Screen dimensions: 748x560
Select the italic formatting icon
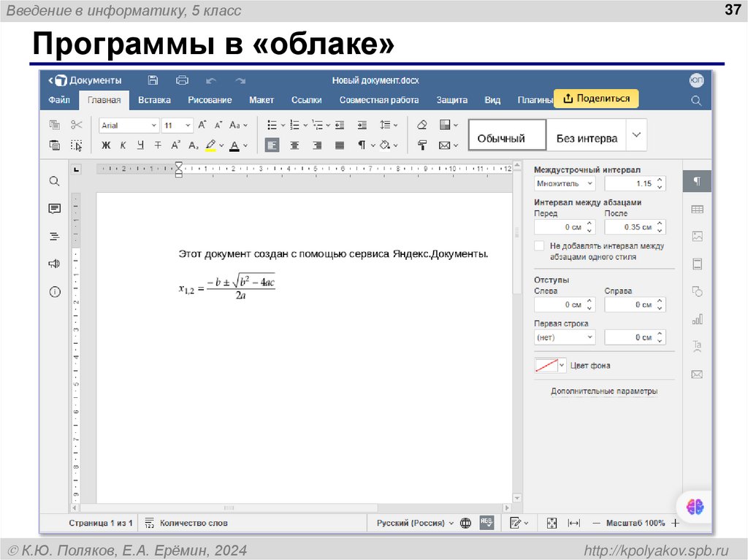(x=124, y=145)
